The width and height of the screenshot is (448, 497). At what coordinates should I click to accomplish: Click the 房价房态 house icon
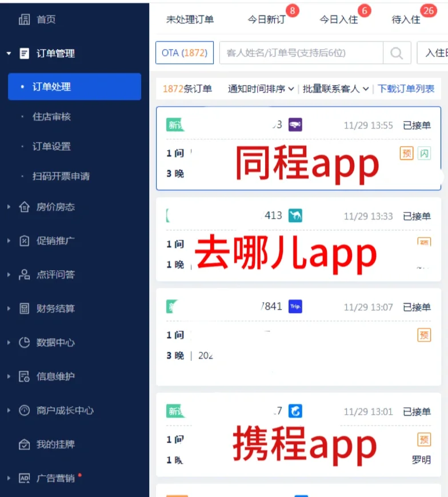pyautogui.click(x=24, y=207)
